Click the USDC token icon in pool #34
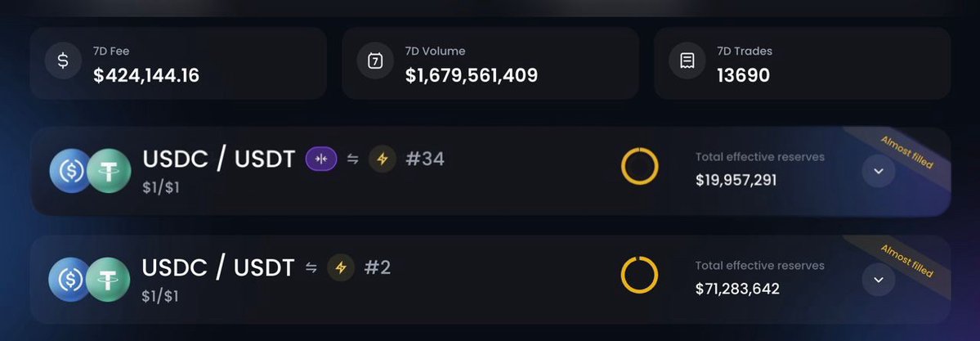Viewport: 980px width, 341px height. click(x=70, y=171)
